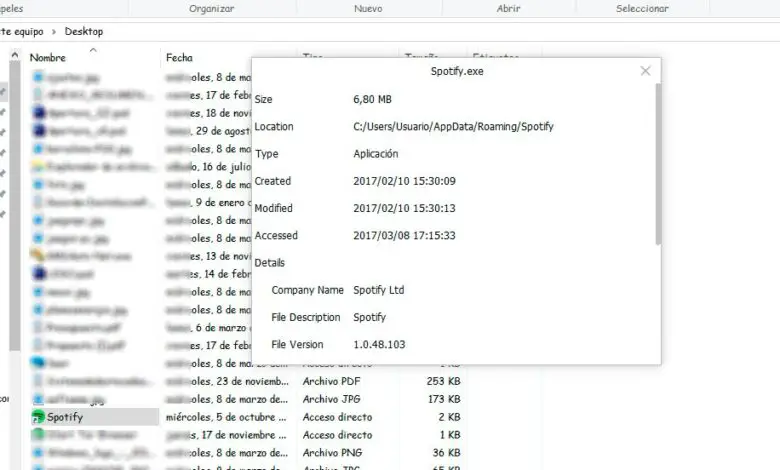Click the Archivo PDF type cell
The image size is (780, 470).
tap(331, 381)
